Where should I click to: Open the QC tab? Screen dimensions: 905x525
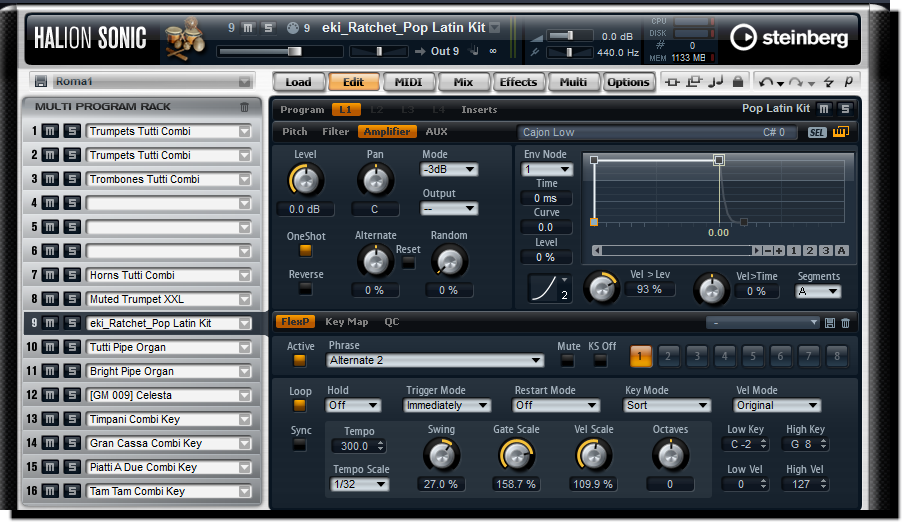(x=392, y=322)
